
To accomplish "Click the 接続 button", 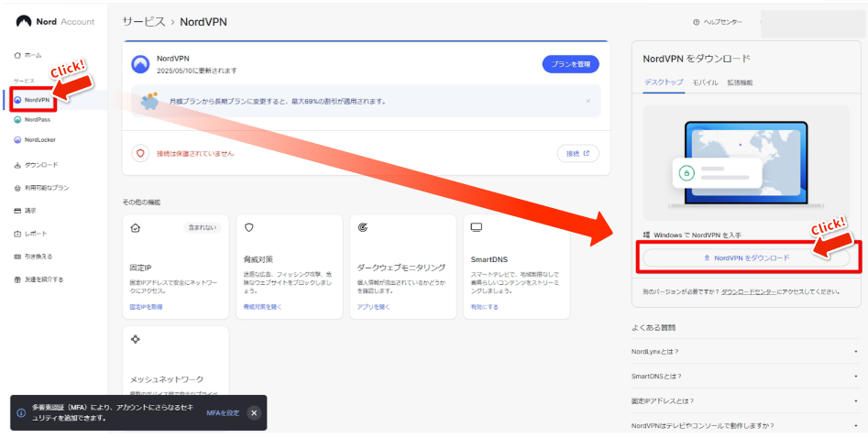I will (x=578, y=153).
